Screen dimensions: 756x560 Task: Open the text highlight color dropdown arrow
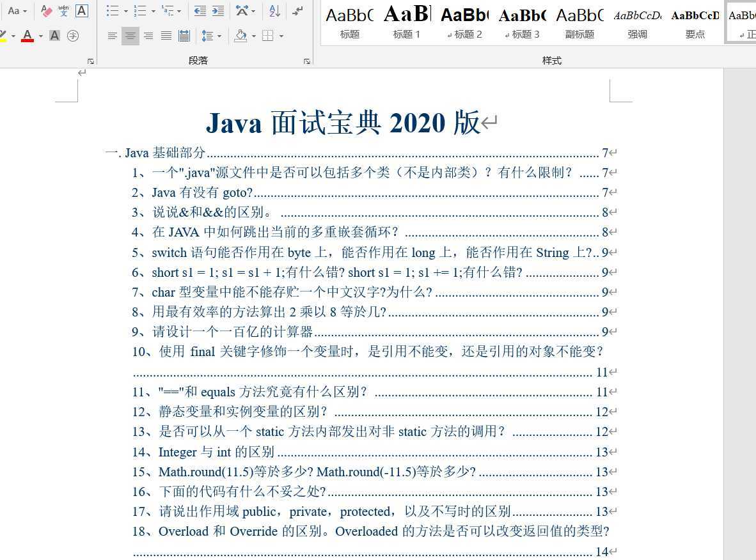click(13, 36)
